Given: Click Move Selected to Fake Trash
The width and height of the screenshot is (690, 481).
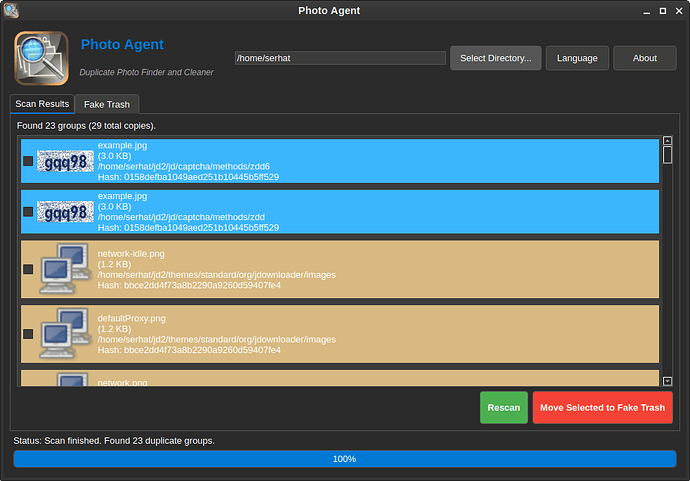Looking at the screenshot, I should [x=602, y=408].
